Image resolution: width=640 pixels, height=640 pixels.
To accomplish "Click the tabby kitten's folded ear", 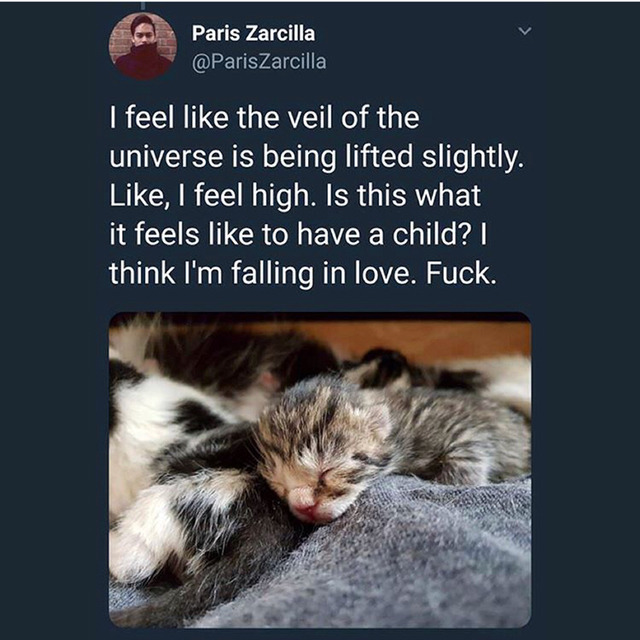I will 377,408.
